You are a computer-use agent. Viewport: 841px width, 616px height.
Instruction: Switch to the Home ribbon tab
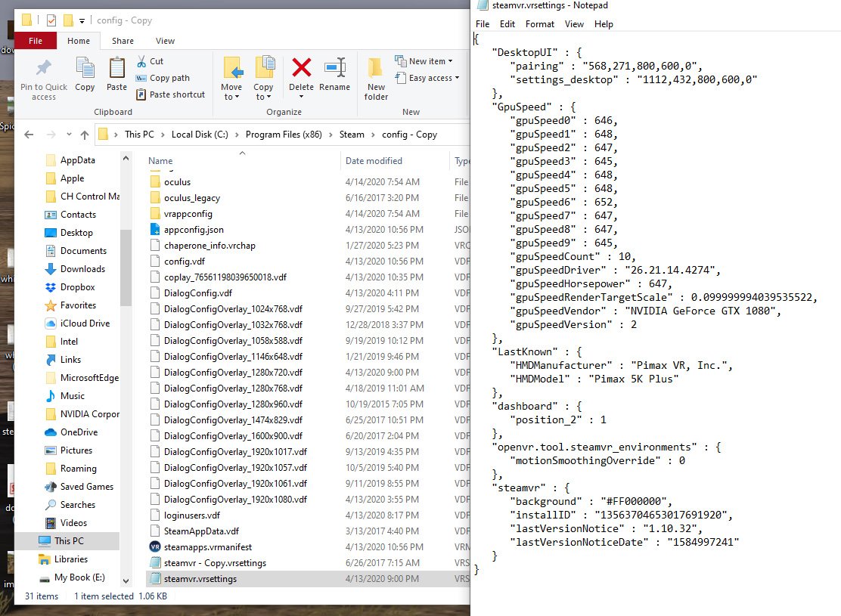[x=79, y=41]
